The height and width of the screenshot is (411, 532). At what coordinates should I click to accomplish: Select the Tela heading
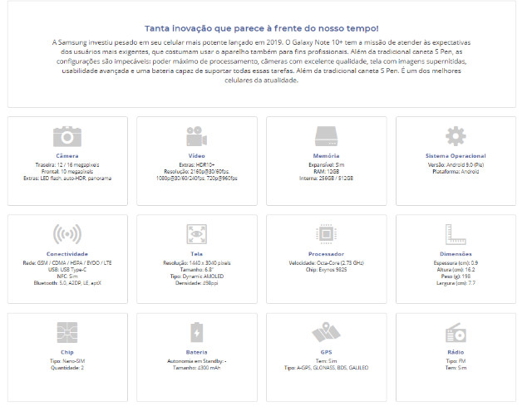[196, 254]
